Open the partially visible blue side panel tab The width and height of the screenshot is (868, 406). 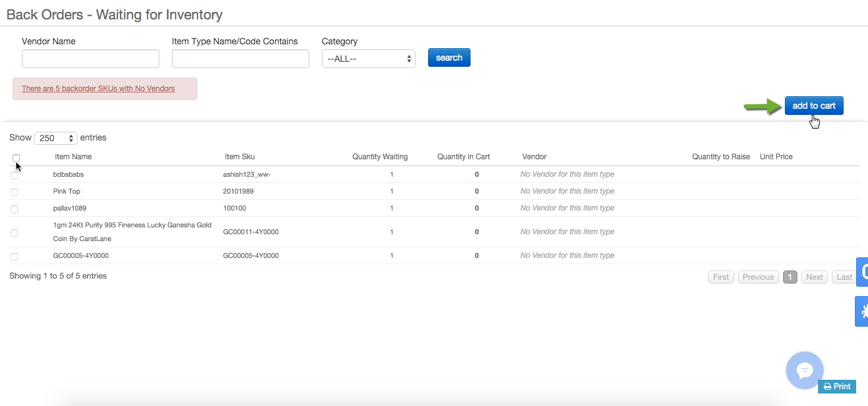point(863,272)
